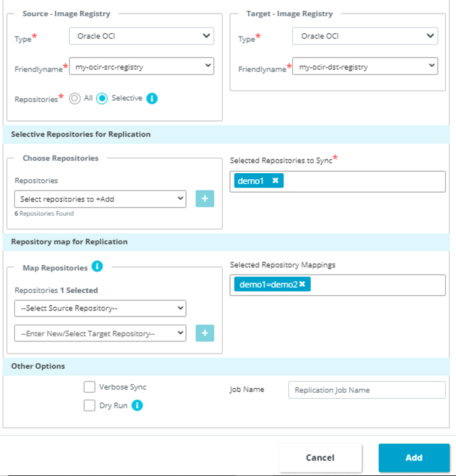Click the Add button
Screen dimensions: 456x476
point(414,458)
